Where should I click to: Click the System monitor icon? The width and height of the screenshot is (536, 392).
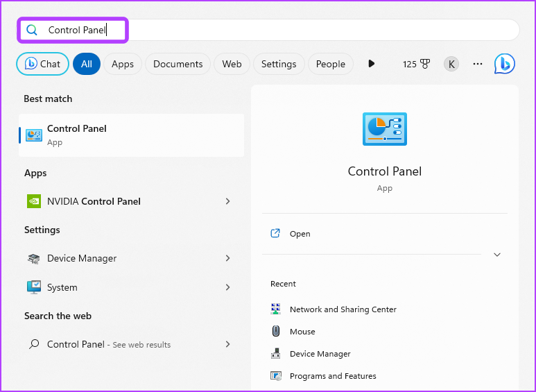point(34,287)
